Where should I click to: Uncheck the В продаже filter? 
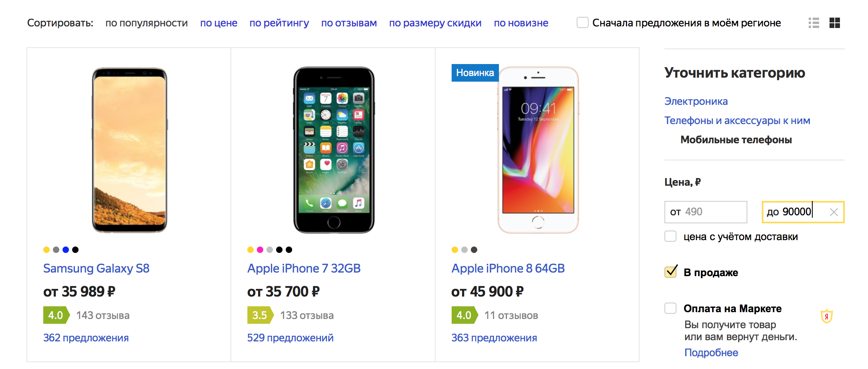pyautogui.click(x=670, y=272)
